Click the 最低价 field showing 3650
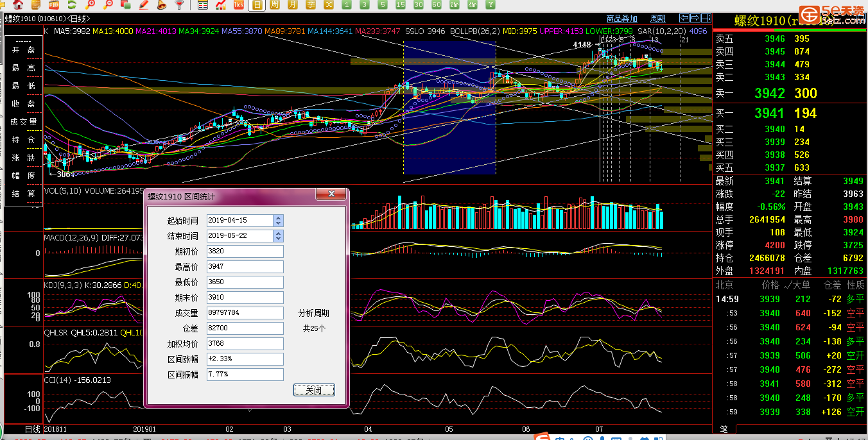This screenshot has height=440, width=868. [245, 282]
